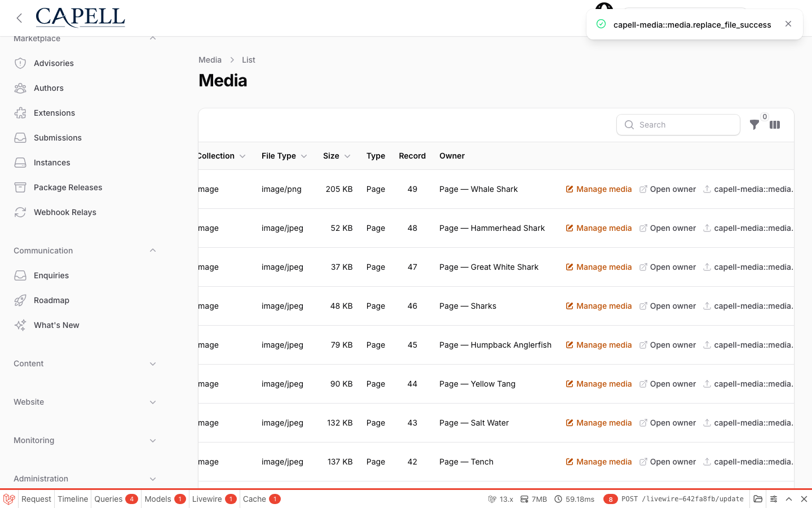The height and width of the screenshot is (508, 812).
Task: Open the table filter funnel
Action: point(754,125)
